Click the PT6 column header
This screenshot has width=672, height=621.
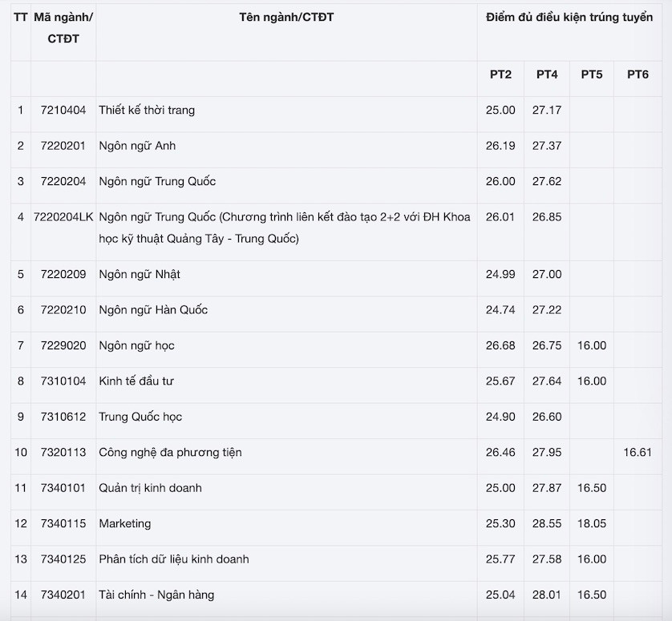pos(638,75)
